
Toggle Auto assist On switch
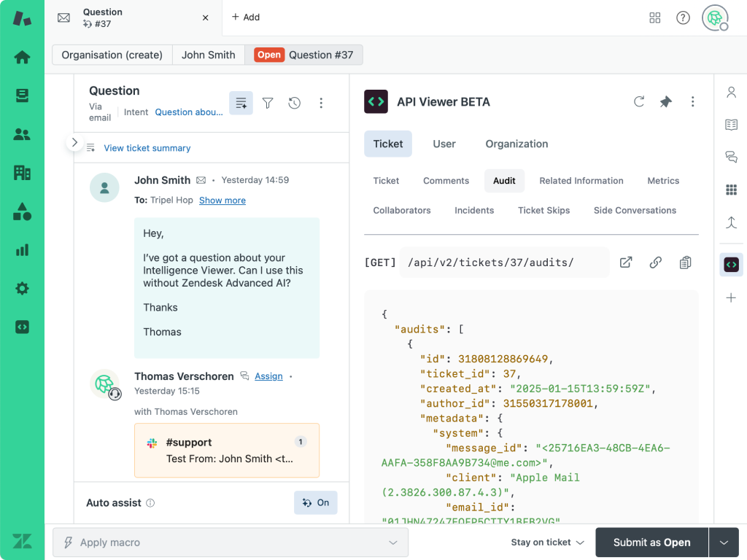(316, 502)
